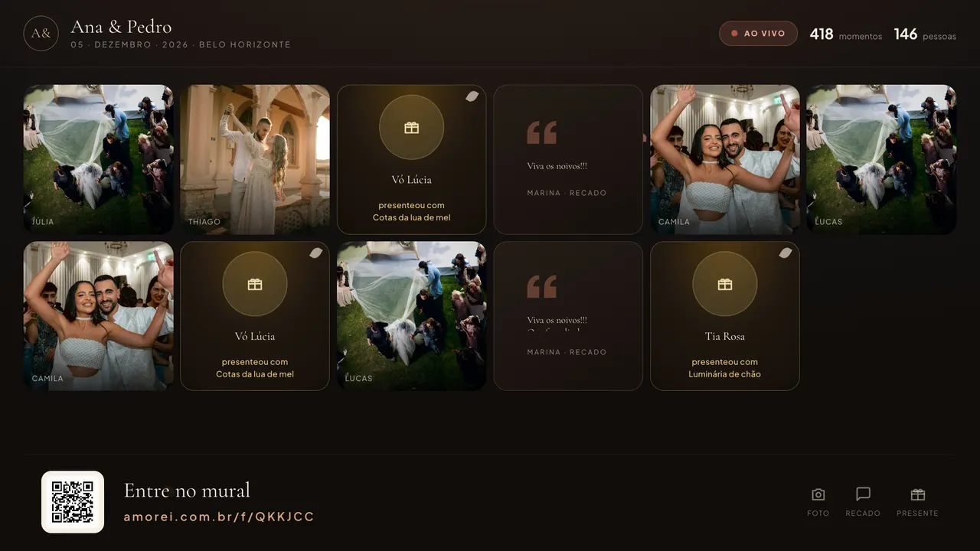Select Vó Lúcia gift icon between Camila and Lucas photos
This screenshot has width=980, height=551.
tap(255, 284)
